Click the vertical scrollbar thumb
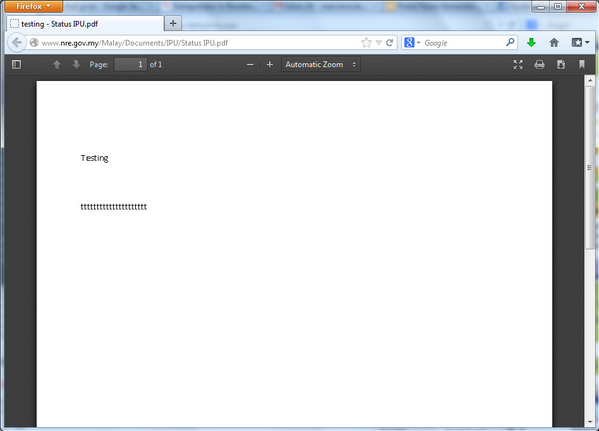 [x=590, y=167]
